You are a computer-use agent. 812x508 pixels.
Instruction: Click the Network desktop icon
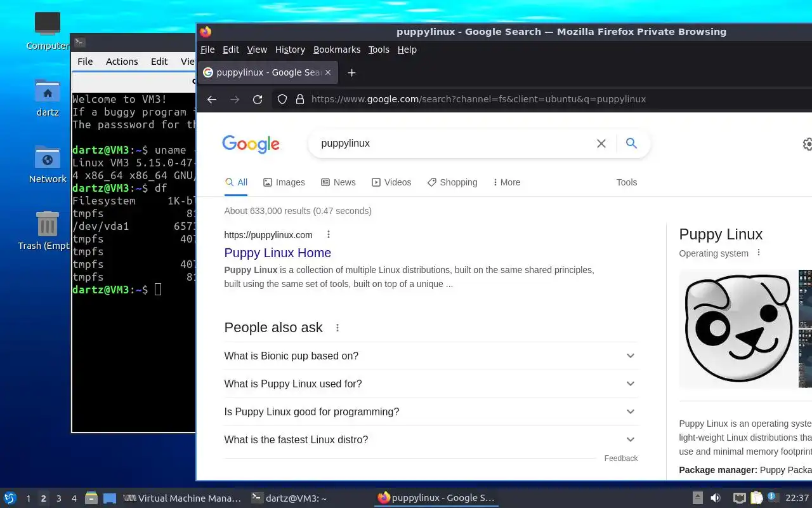point(48,164)
